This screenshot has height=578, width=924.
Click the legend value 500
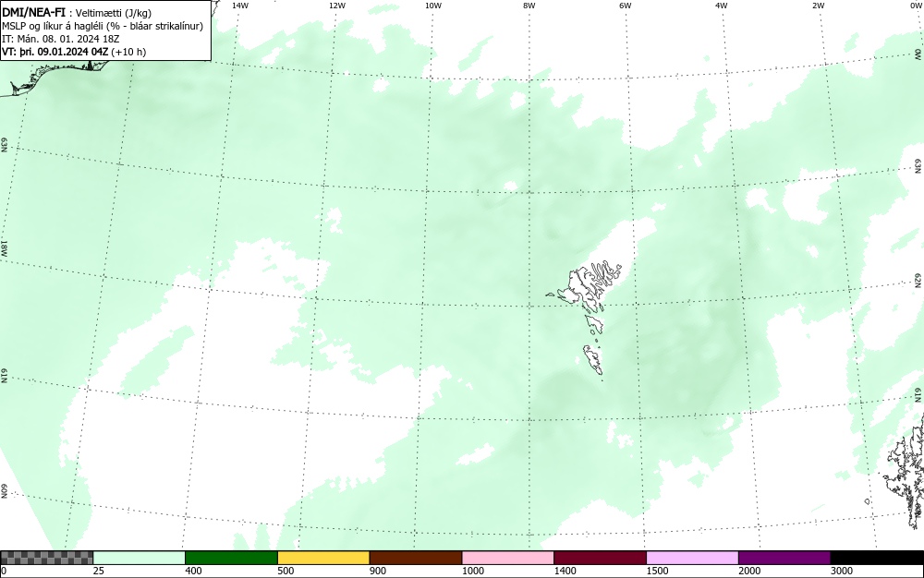click(286, 571)
